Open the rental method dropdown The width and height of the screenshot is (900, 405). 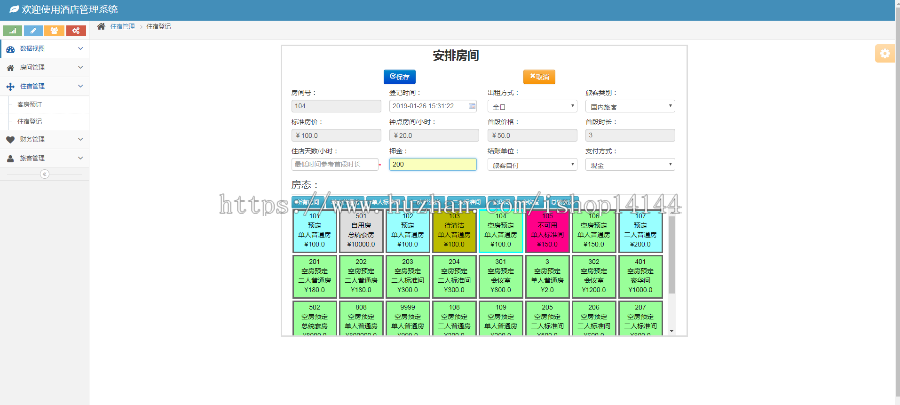pyautogui.click(x=532, y=106)
